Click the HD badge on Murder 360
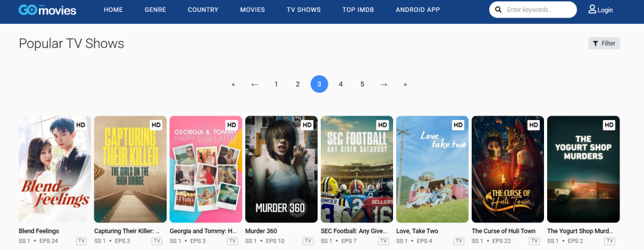Screen dimensions: 644x250 307,125
